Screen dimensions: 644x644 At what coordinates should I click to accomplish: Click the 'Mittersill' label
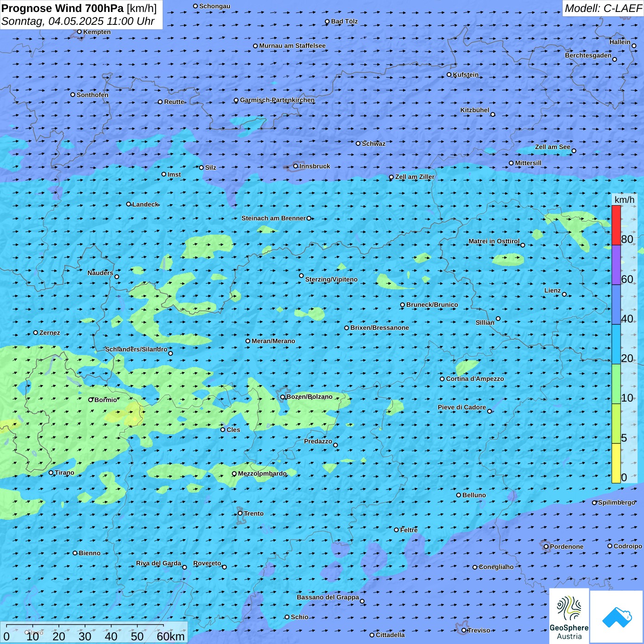click(528, 163)
